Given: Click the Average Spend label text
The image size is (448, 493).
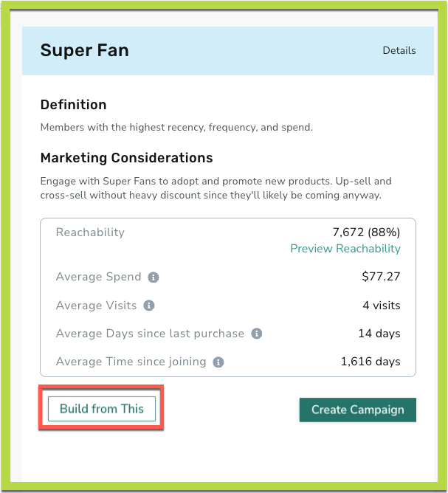Looking at the screenshot, I should click(98, 277).
